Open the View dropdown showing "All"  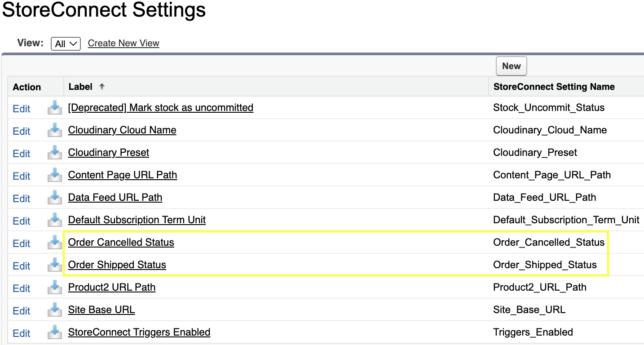coord(65,44)
